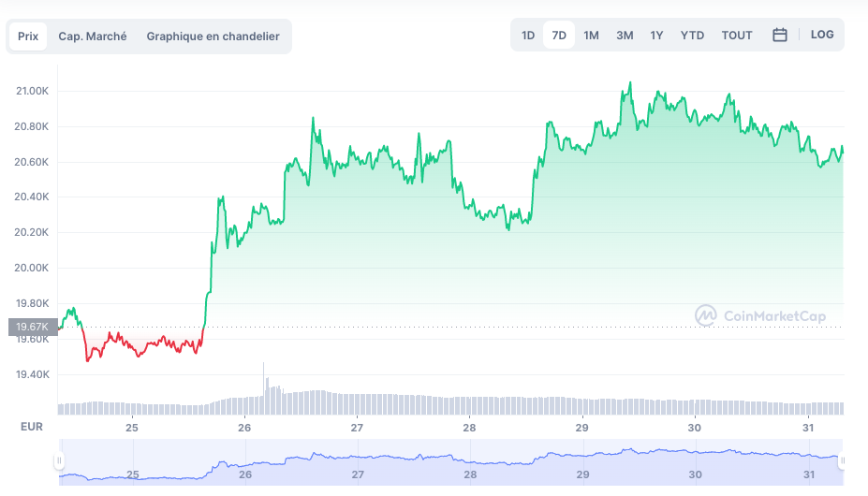This screenshot has height=496, width=868.
Task: Click the CoinMarketCap watermark logo
Action: pyautogui.click(x=760, y=316)
